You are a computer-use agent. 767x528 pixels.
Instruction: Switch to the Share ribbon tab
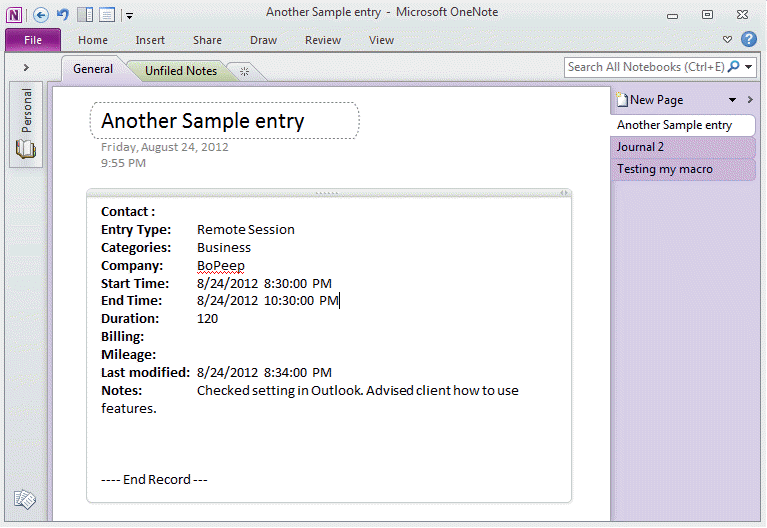point(207,40)
